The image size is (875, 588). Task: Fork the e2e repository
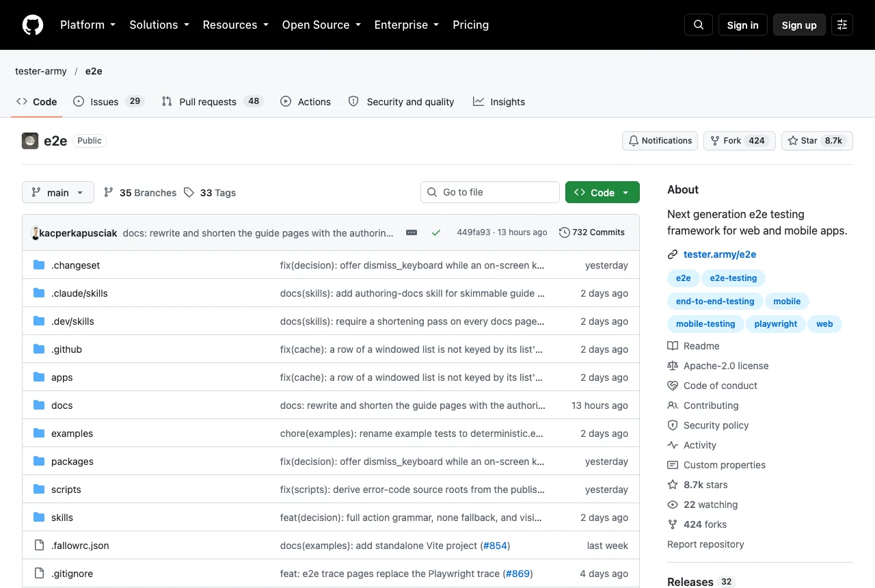click(740, 141)
